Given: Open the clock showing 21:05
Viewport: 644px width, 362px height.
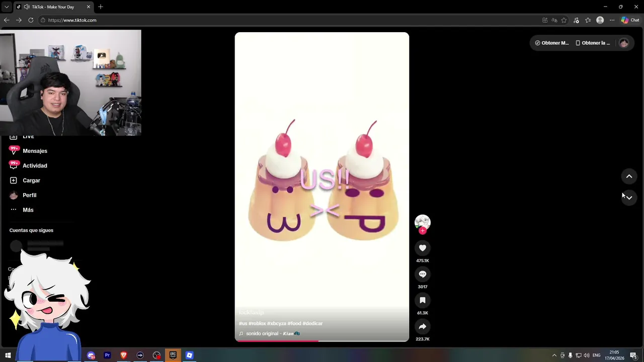Looking at the screenshot, I should point(614,355).
